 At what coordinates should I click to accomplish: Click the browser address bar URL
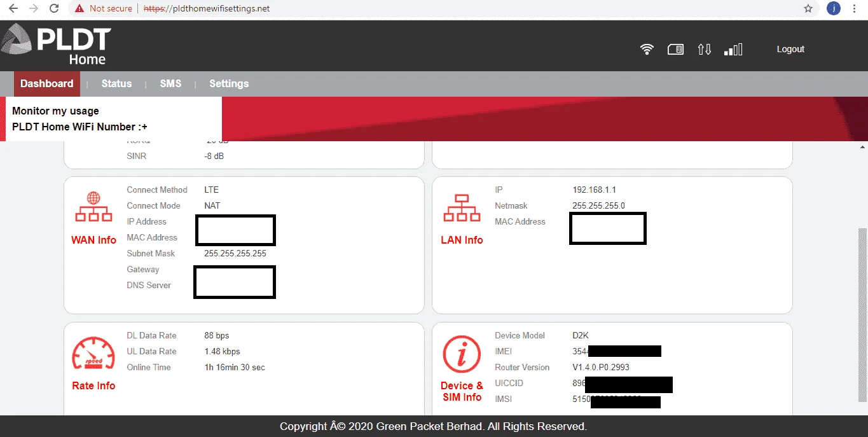click(x=206, y=9)
